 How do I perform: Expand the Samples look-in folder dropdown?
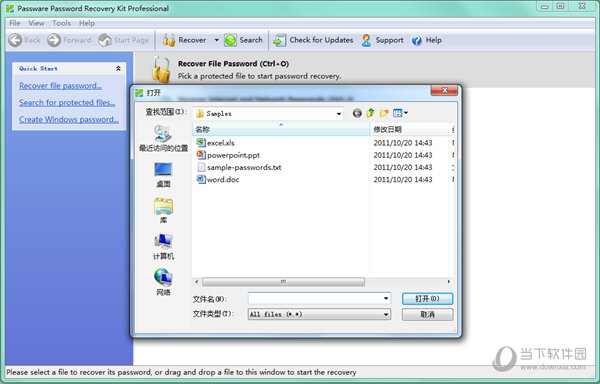tap(339, 114)
